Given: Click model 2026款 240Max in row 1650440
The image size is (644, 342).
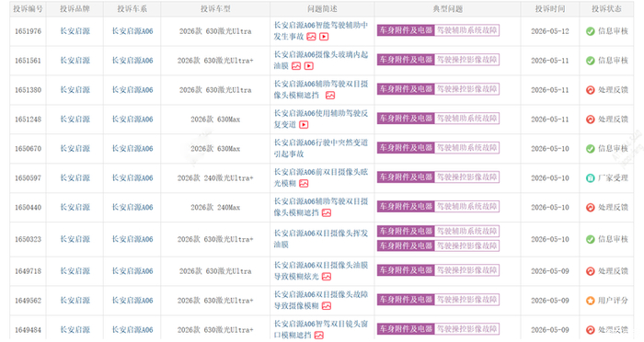Looking at the screenshot, I should (x=215, y=208).
